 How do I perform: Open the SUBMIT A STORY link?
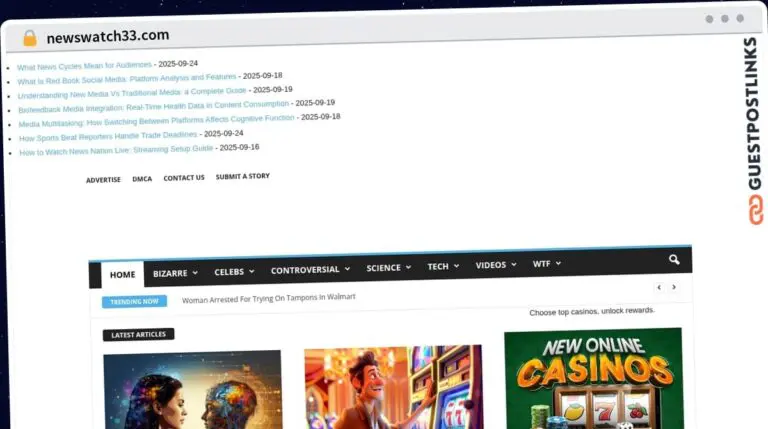tap(242, 176)
